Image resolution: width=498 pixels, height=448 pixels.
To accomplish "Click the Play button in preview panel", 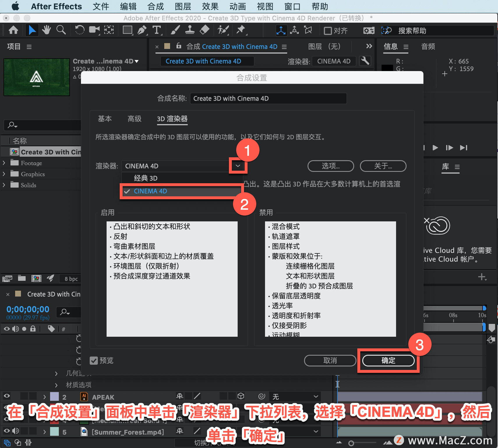I will click(435, 148).
